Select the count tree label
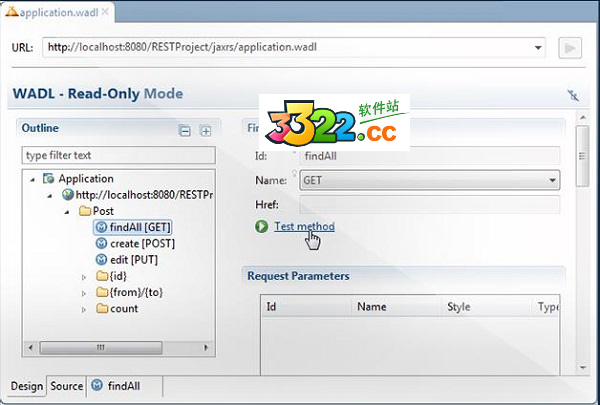This screenshot has height=405, width=600. [124, 309]
